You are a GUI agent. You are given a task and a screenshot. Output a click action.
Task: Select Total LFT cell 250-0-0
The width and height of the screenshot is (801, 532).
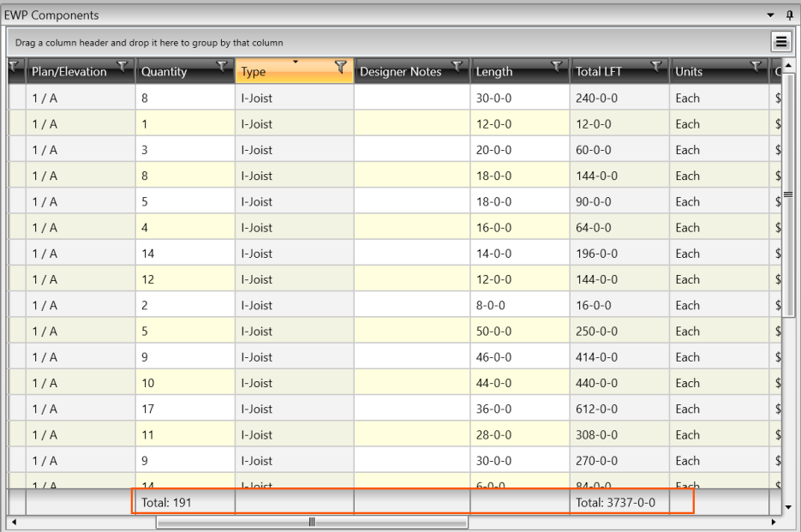click(619, 332)
